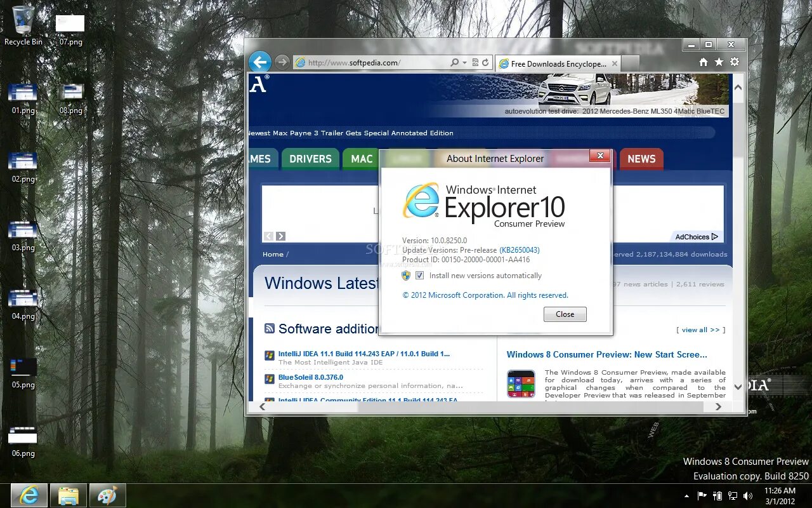This screenshot has height=508, width=812.
Task: Open a new blank tab
Action: tap(630, 63)
